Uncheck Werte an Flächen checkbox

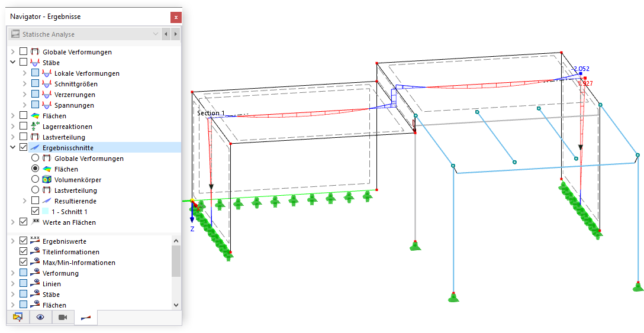pyautogui.click(x=24, y=222)
